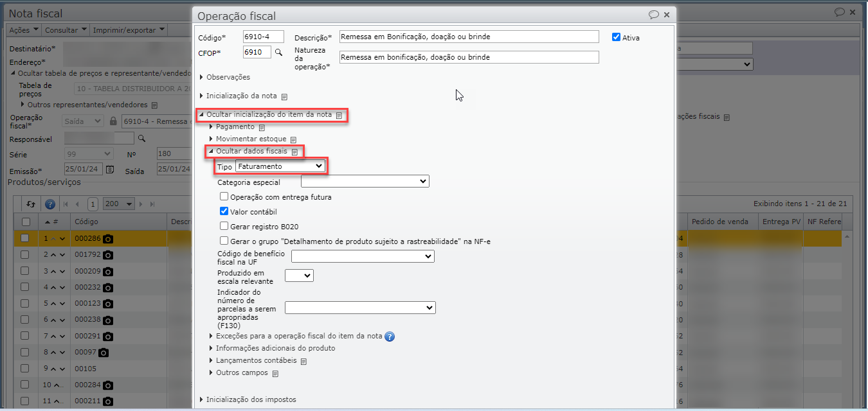Screen dimensions: 868x411
Task: Open the Ações menu
Action: click(24, 30)
